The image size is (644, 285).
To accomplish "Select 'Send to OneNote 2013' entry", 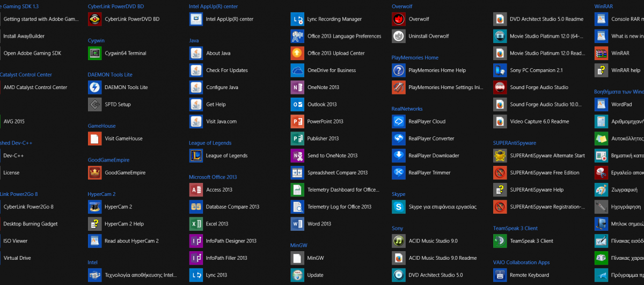I will coord(324,156).
